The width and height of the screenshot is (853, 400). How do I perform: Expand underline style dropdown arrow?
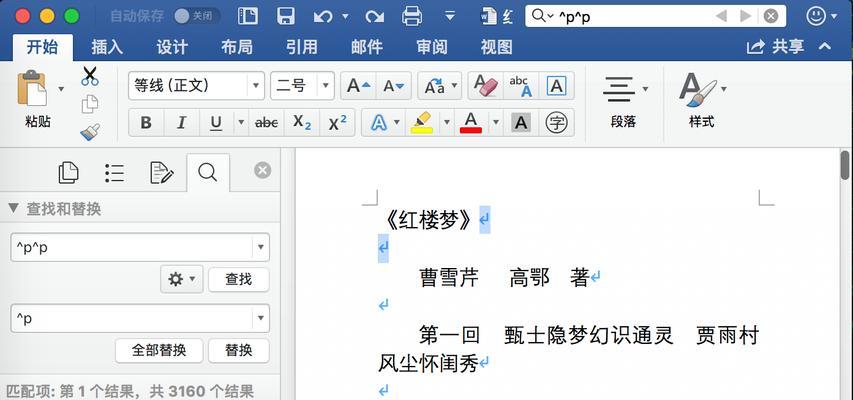click(241, 123)
